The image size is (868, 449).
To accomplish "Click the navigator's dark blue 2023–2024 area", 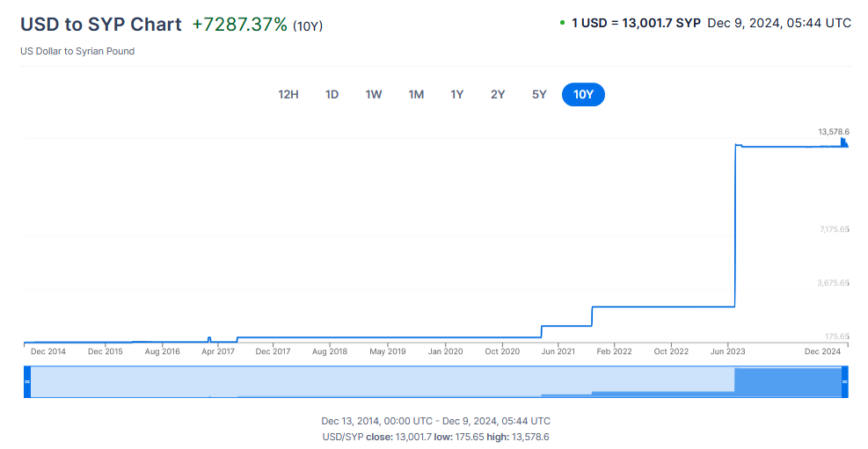I will point(787,382).
